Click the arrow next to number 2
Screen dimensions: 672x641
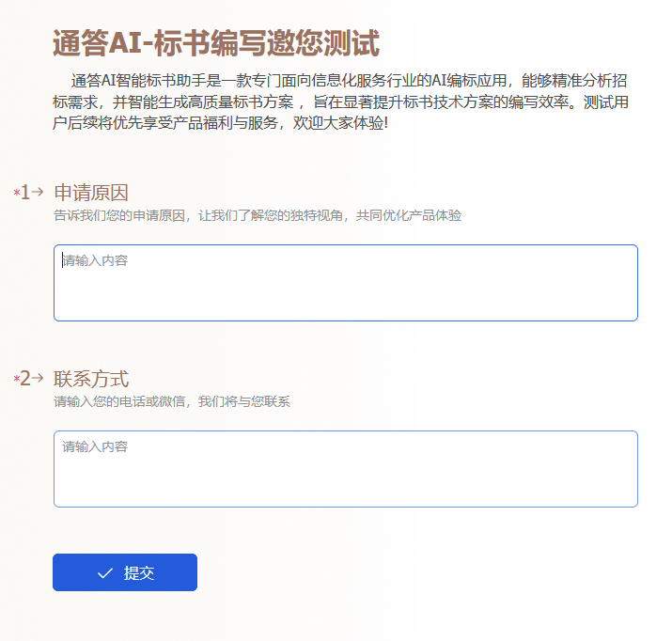coord(38,378)
